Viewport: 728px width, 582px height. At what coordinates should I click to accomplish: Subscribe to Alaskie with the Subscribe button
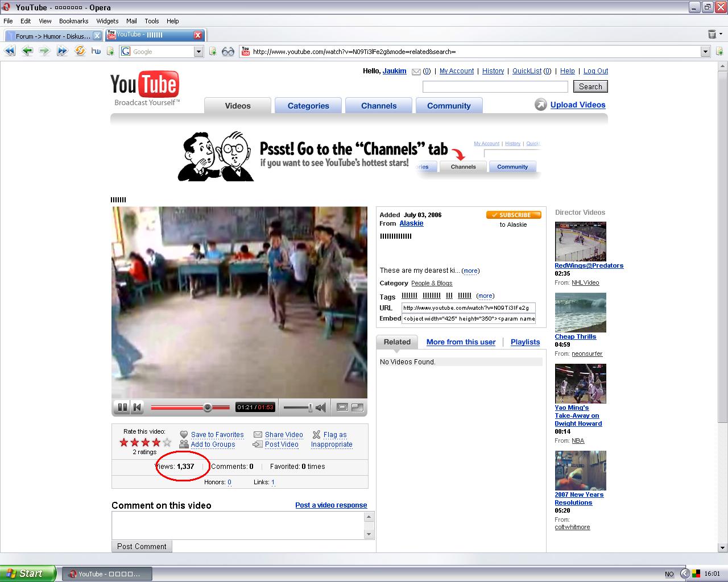click(x=514, y=215)
